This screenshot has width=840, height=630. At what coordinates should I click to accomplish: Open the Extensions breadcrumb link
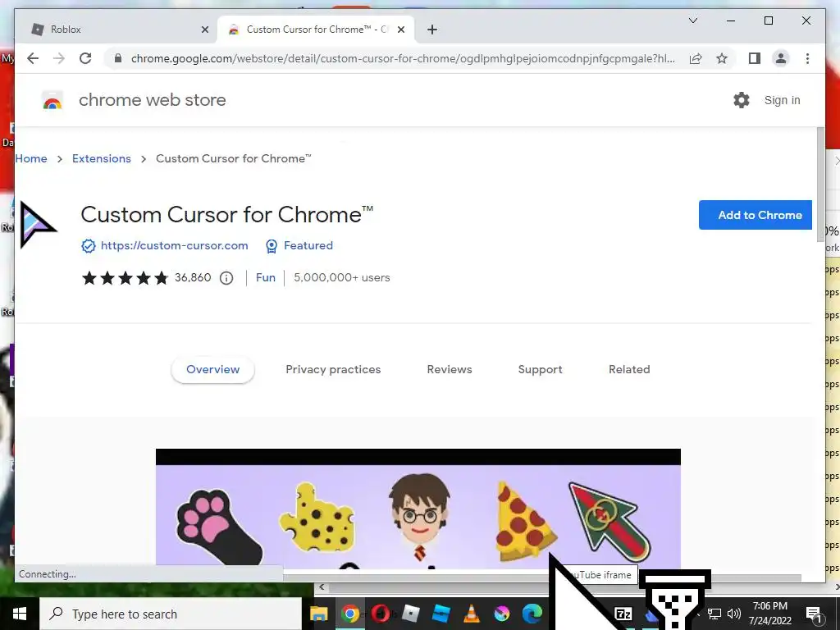point(101,158)
